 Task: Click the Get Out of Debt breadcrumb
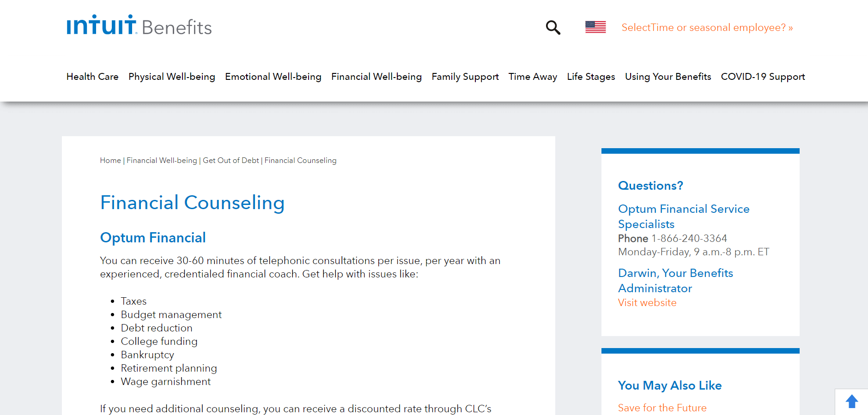coord(231,160)
